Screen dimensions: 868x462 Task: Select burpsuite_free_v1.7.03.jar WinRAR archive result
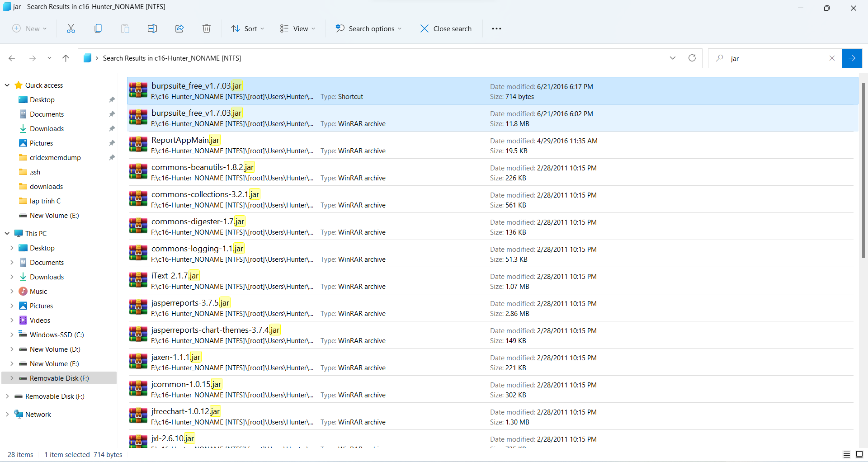click(x=492, y=118)
